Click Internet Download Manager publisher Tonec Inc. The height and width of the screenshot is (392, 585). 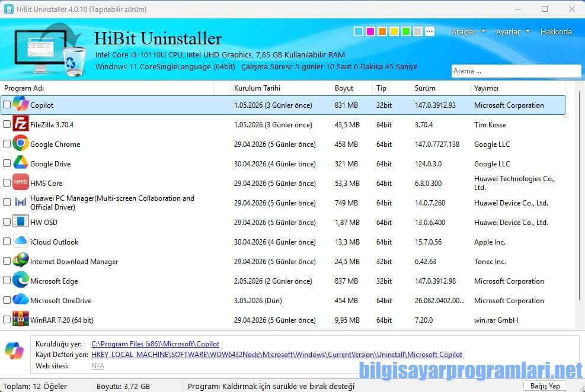tap(490, 262)
